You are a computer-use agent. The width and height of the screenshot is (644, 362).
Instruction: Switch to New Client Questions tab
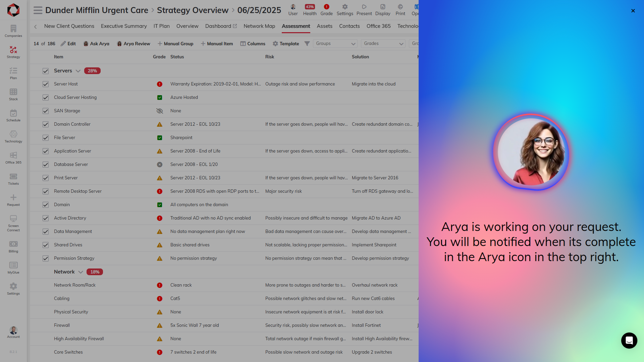pos(69,26)
